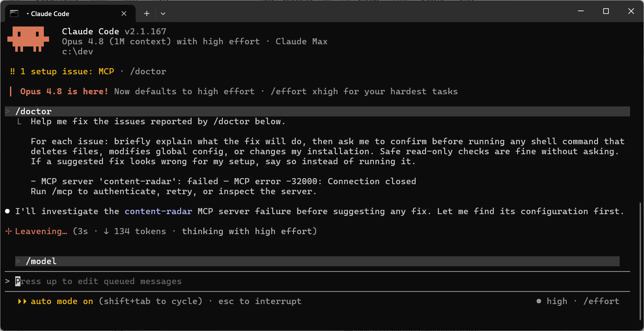Click 'Run /mcp to authenticate' line
644x331 pixels.
(174, 192)
